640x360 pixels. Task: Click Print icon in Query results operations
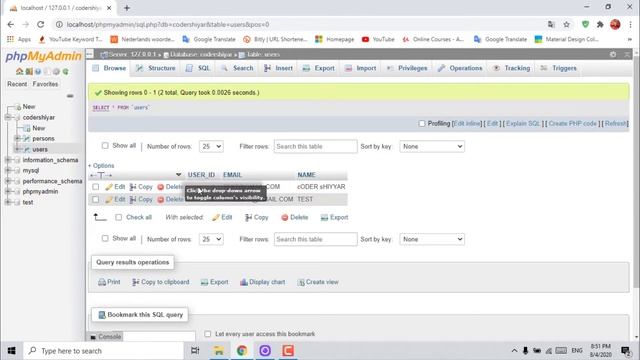pyautogui.click(x=102, y=282)
